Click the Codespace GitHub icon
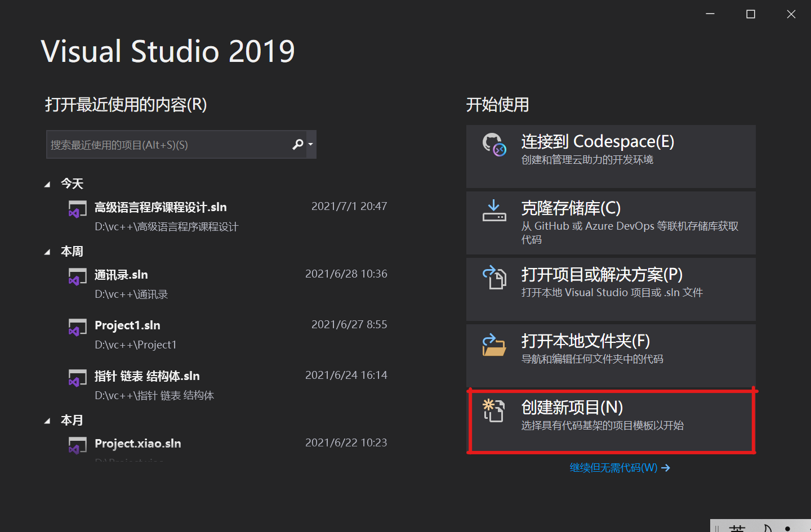 tap(494, 144)
